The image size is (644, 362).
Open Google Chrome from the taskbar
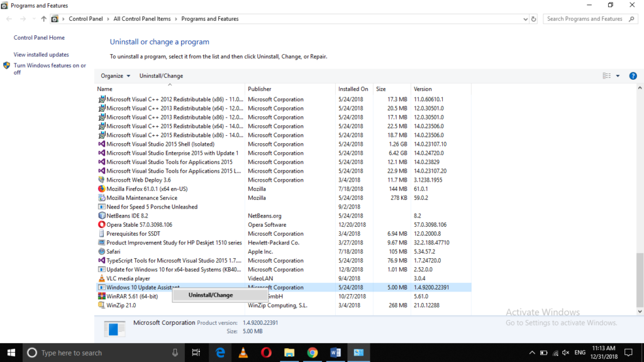pos(312,353)
